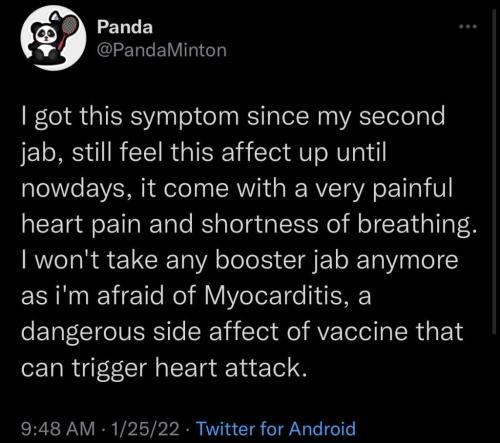This screenshot has width=500, height=443.
Task: Open the @PandaMinton handle link
Action: tap(162, 50)
